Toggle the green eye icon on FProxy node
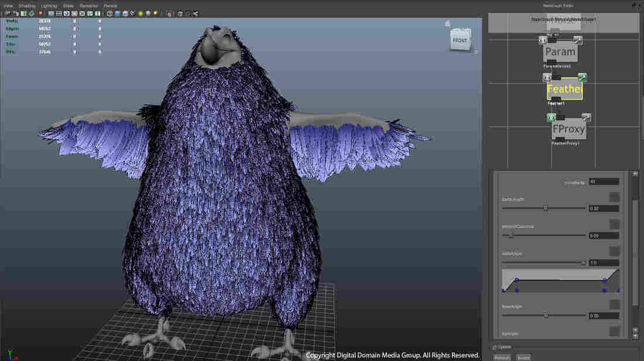Screen dimensions: 644x361 tap(551, 118)
